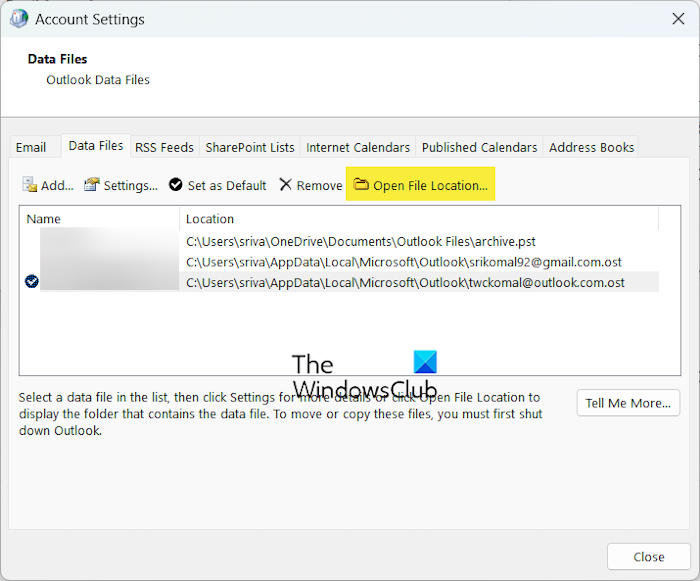Remove the selected data file
Viewport: 700px width, 581px height.
click(311, 185)
